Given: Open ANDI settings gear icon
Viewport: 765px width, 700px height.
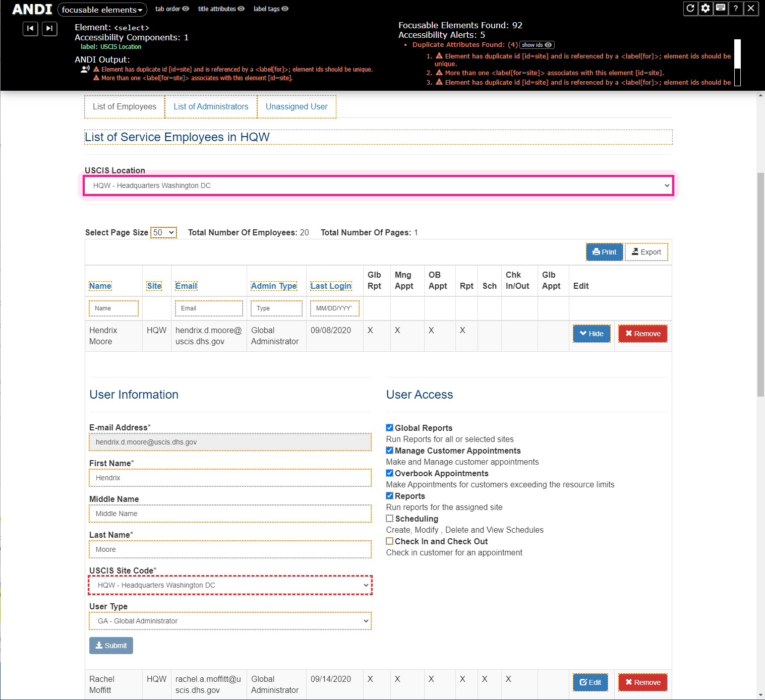Looking at the screenshot, I should (705, 8).
